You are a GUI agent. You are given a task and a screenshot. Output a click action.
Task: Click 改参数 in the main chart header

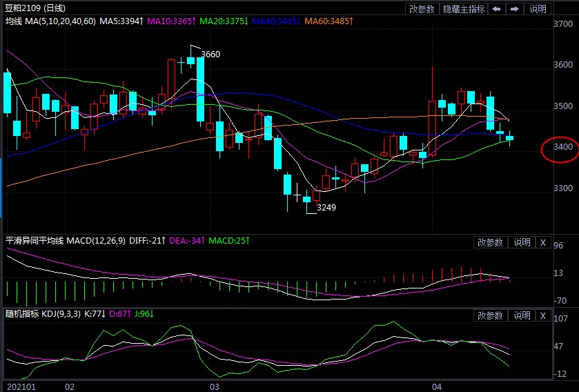coord(422,9)
